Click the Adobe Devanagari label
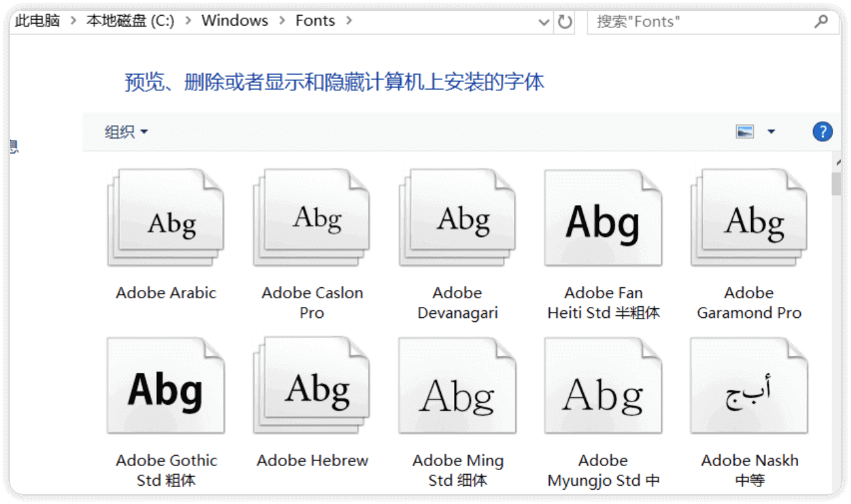851x504 pixels. coord(457,303)
